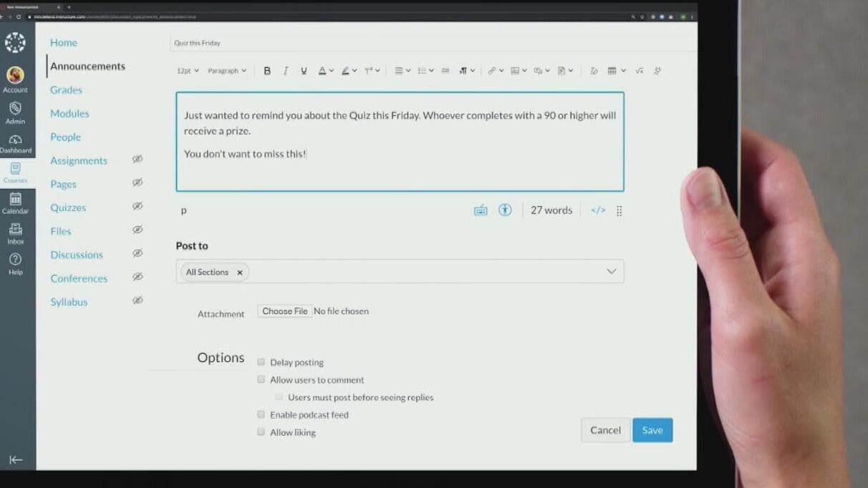Open People in course menu
Image resolution: width=868 pixels, height=488 pixels.
coord(65,137)
